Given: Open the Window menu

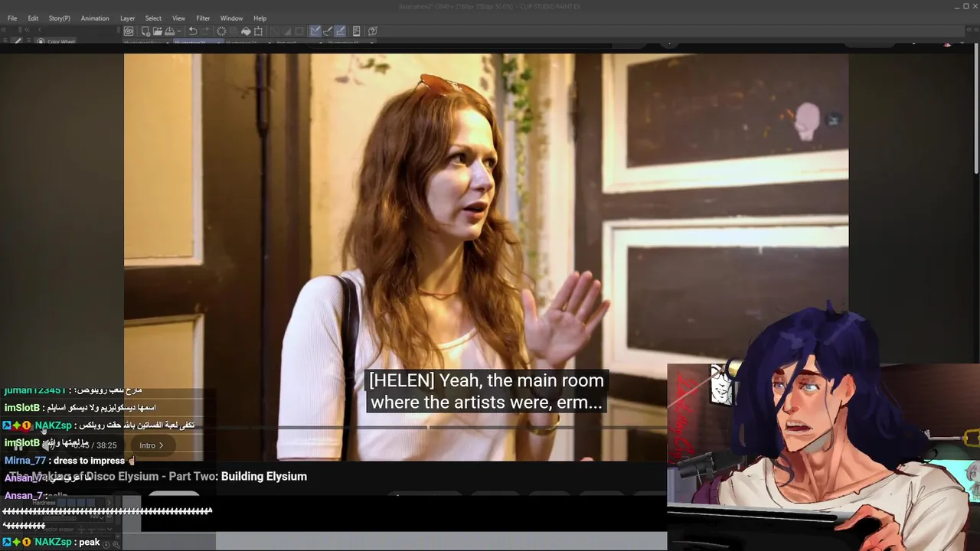Looking at the screenshot, I should tap(231, 18).
